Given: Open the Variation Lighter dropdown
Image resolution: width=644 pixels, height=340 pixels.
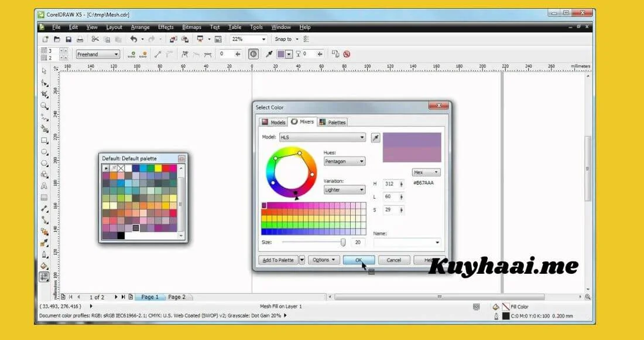Looking at the screenshot, I should 344,190.
